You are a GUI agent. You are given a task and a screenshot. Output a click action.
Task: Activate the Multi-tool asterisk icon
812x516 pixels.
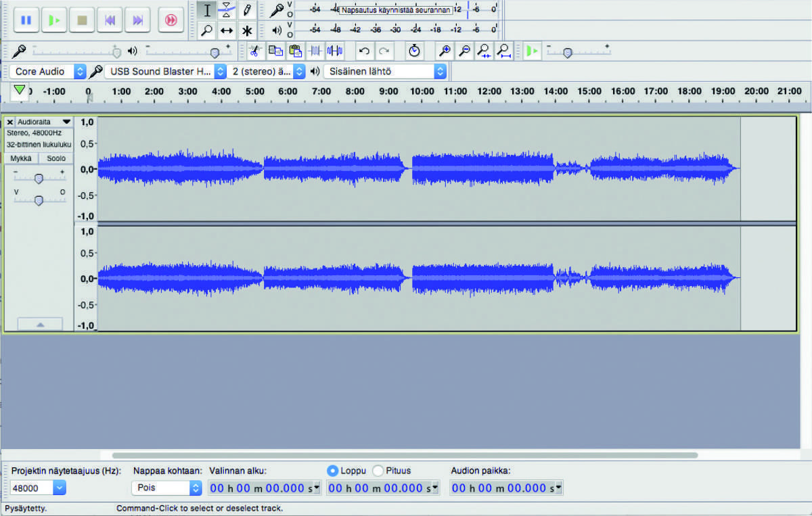(x=247, y=30)
